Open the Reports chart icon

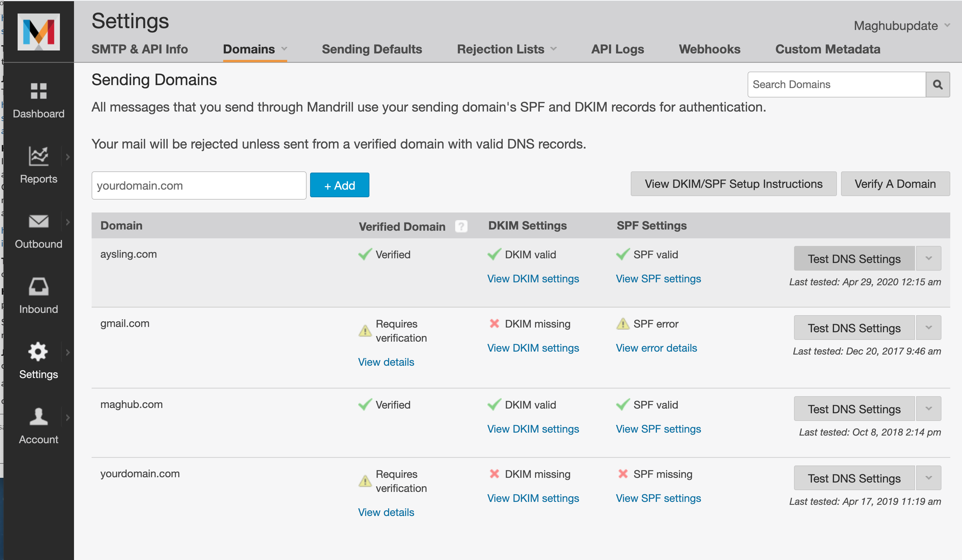pyautogui.click(x=38, y=156)
